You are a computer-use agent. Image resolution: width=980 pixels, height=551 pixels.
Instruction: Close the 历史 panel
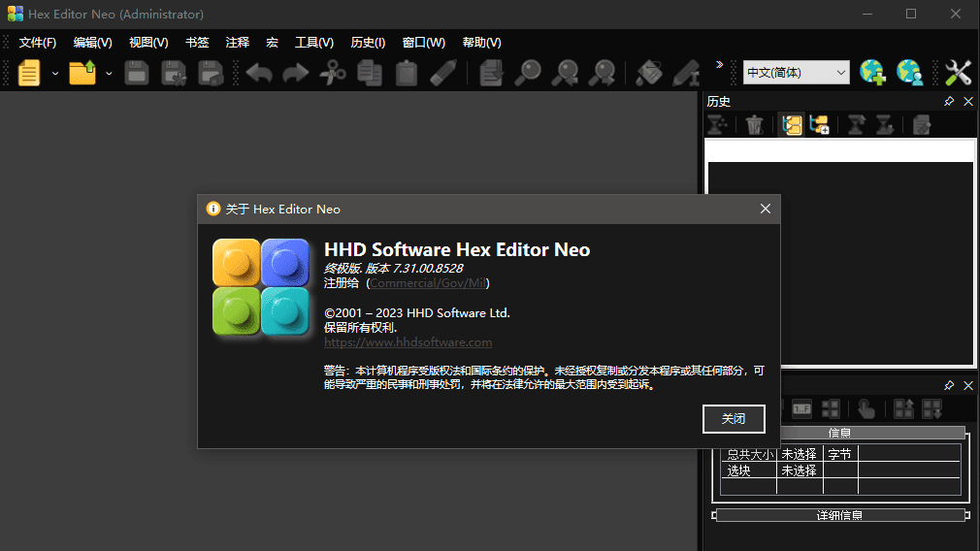[x=968, y=101]
